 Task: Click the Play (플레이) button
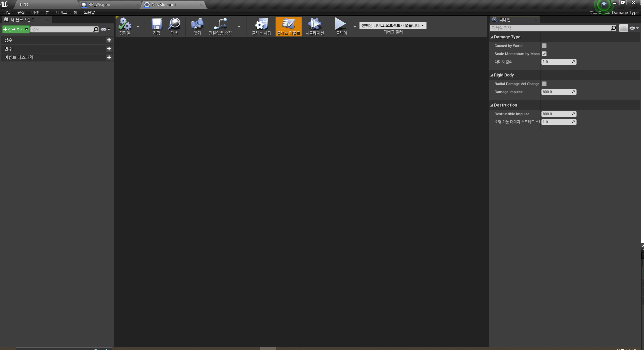(341, 26)
